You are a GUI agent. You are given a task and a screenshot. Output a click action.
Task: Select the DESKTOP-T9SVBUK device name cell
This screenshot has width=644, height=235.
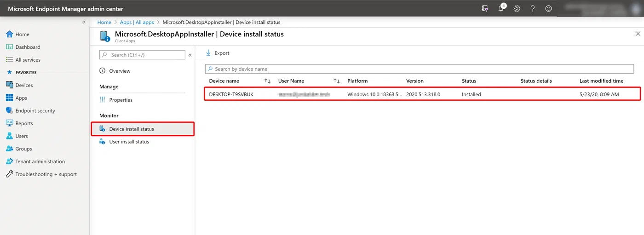point(231,94)
